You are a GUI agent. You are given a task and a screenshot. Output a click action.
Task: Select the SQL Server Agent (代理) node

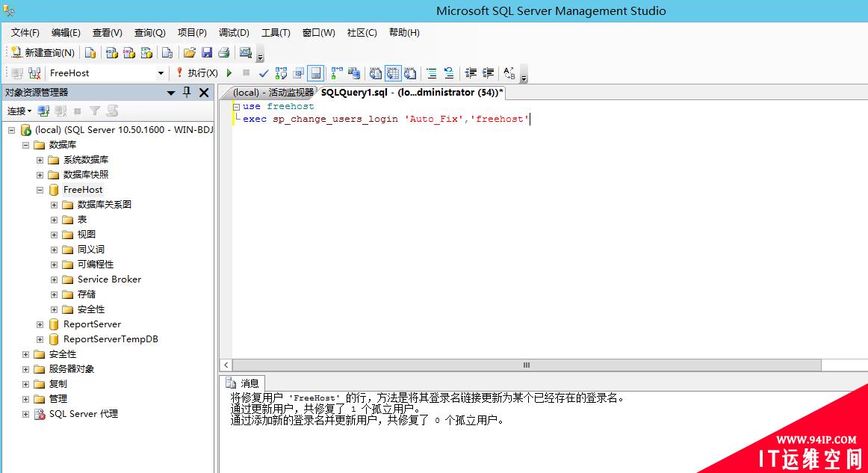click(83, 414)
